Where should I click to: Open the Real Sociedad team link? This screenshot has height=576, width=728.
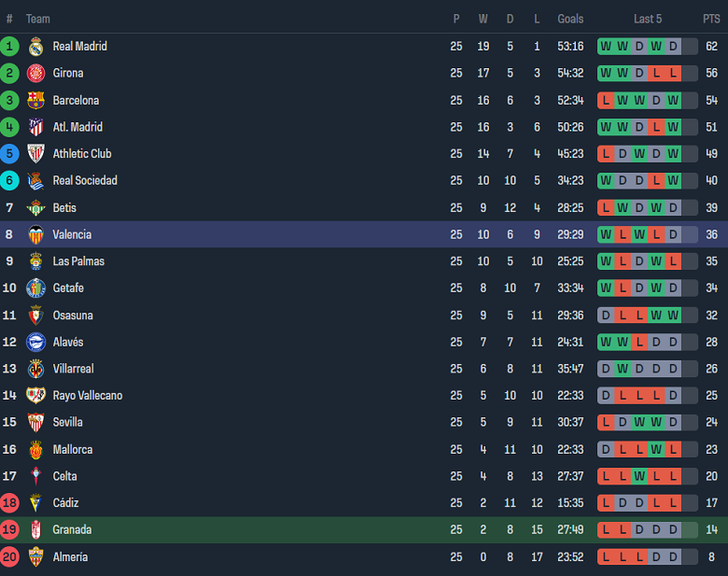point(85,181)
